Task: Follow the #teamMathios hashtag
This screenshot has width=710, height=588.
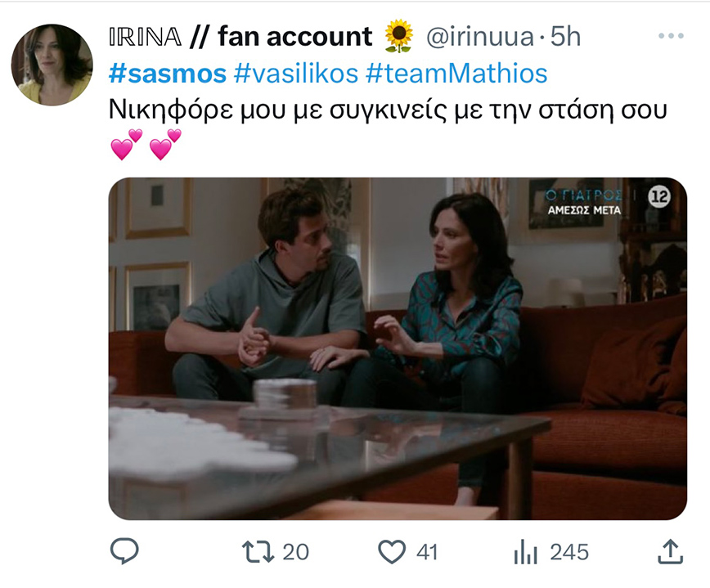Action: tap(457, 74)
